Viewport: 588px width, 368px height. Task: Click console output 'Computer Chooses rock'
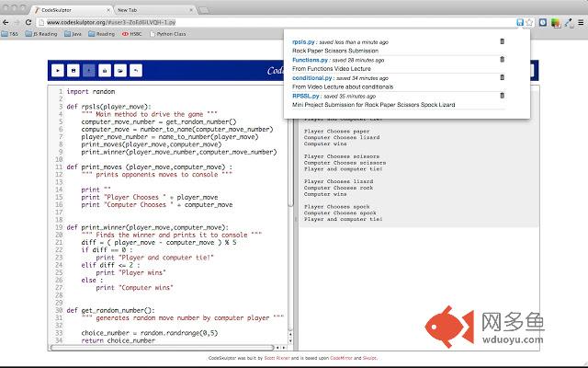[338, 188]
